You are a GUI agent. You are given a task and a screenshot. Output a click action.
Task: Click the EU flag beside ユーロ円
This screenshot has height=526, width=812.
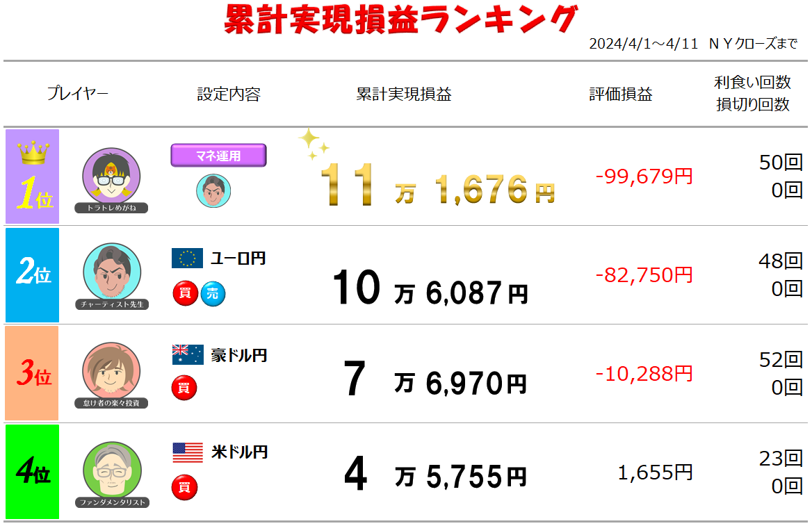coord(187,258)
